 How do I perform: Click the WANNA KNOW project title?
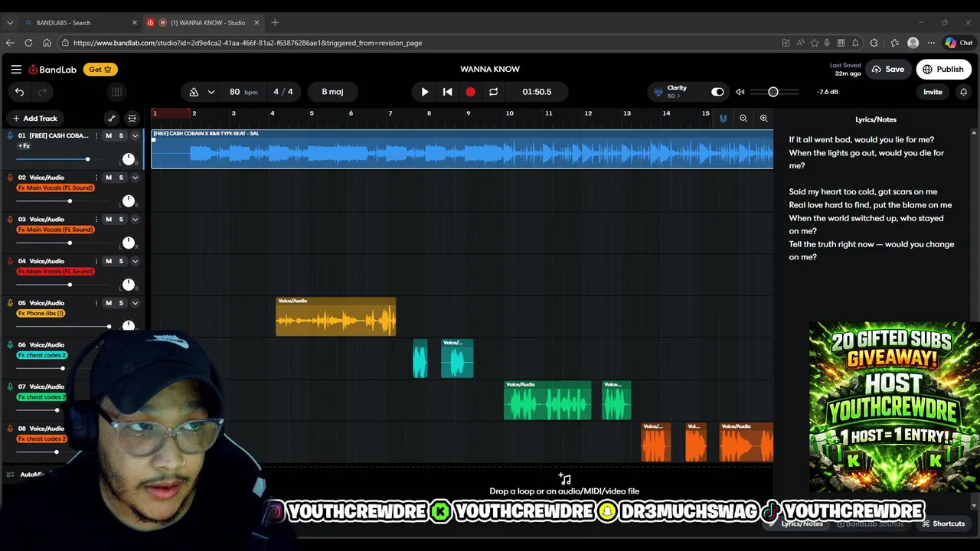pos(490,69)
